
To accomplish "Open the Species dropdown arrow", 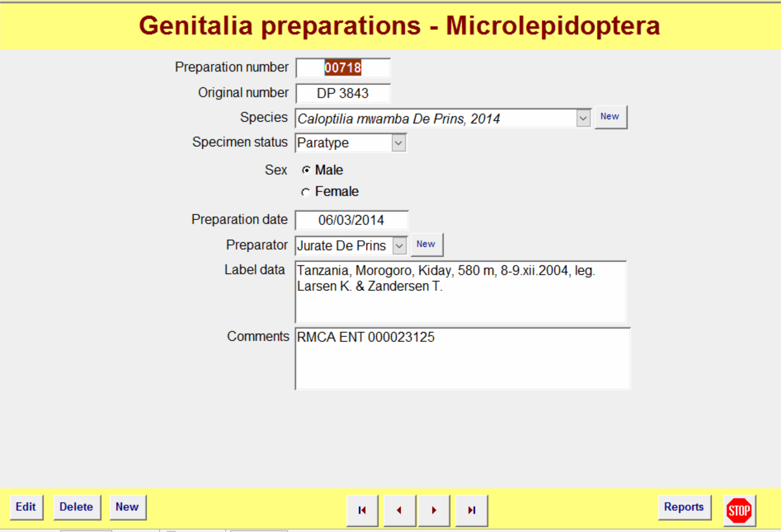I will tap(583, 118).
